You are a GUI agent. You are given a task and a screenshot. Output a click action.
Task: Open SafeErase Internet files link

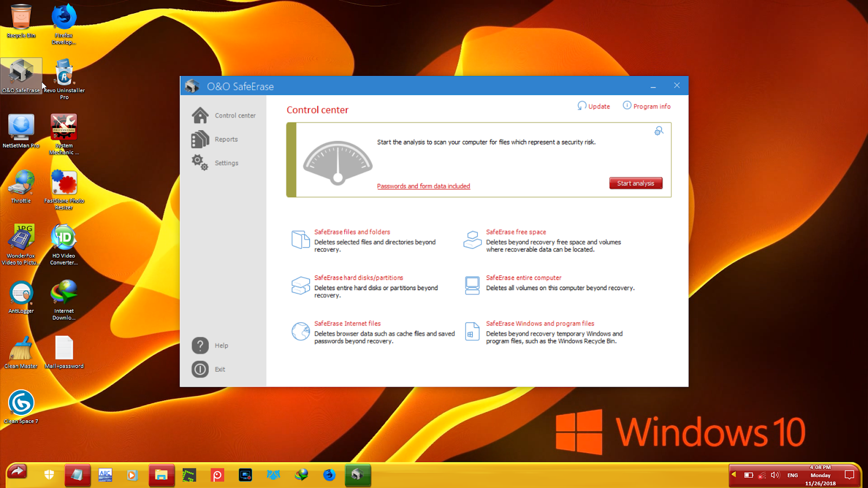[347, 323]
